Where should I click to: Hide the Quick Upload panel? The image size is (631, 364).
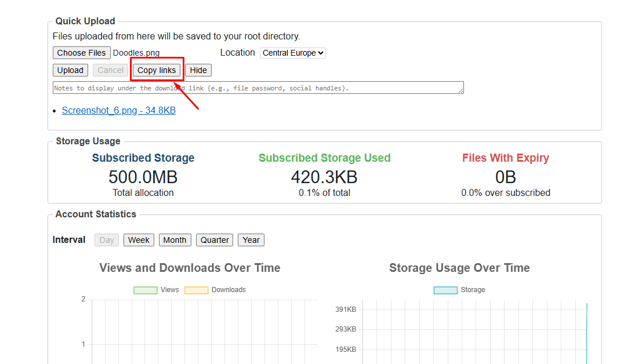pyautogui.click(x=198, y=70)
